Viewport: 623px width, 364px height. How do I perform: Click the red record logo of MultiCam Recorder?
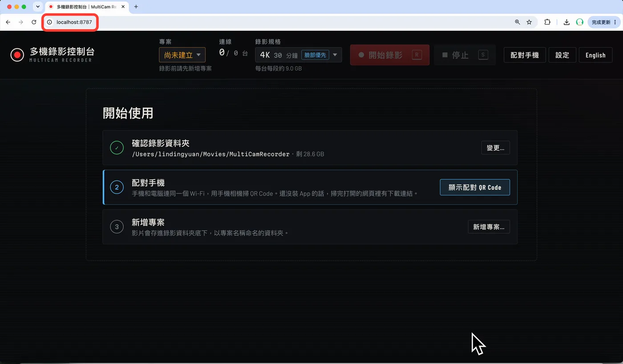[17, 55]
